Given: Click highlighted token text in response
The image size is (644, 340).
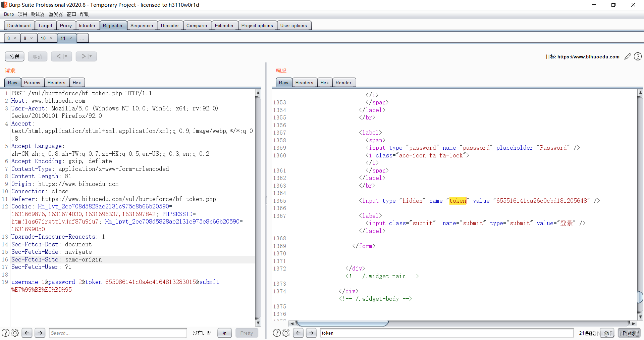Looking at the screenshot, I should click(458, 201).
